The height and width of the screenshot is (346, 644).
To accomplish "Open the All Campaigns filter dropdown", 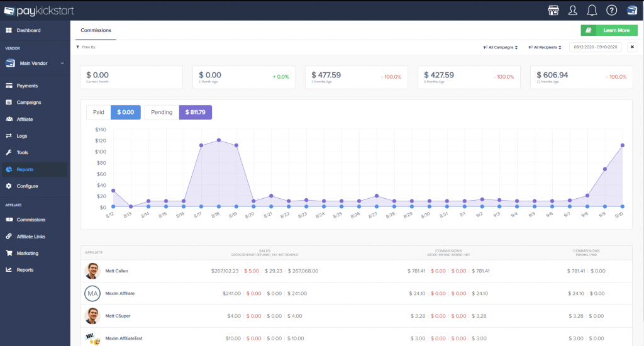I will (500, 47).
